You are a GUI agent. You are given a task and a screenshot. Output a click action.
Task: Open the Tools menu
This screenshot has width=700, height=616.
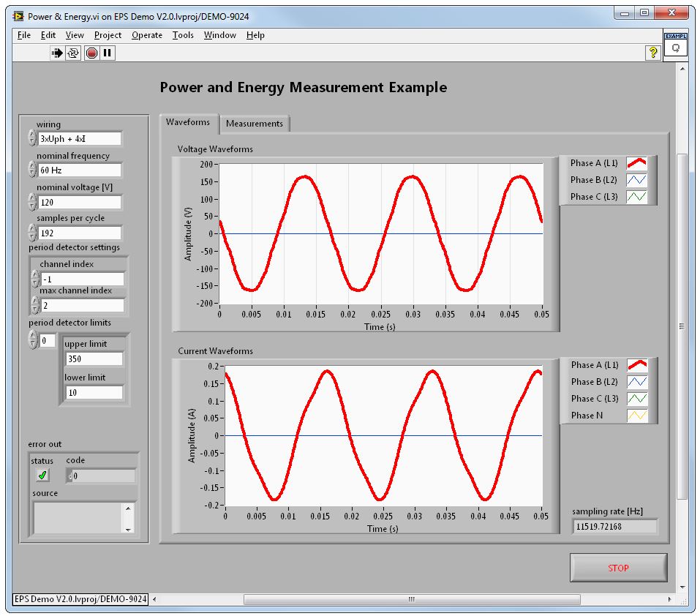click(183, 35)
